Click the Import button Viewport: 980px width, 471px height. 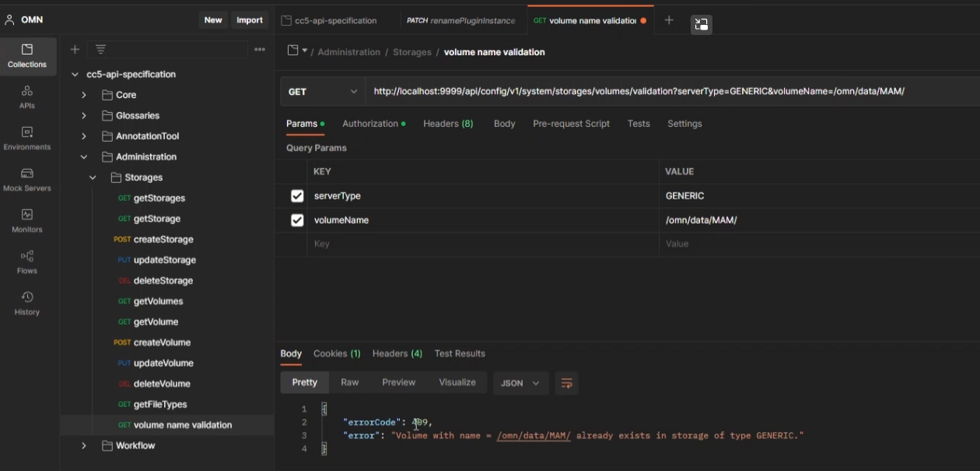(x=250, y=20)
